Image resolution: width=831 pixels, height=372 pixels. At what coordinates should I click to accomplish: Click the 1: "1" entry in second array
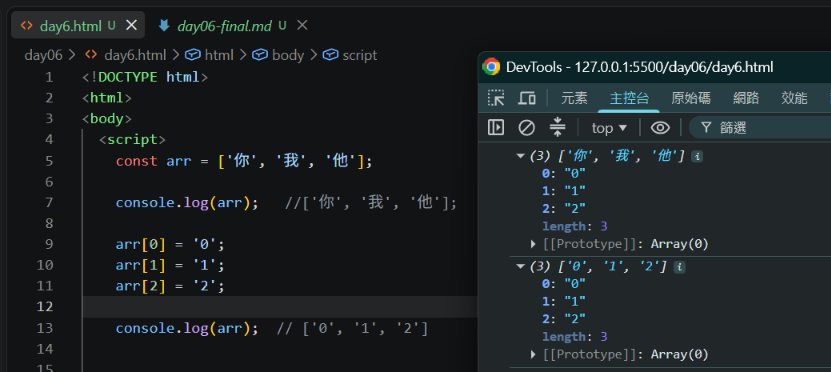[x=563, y=301]
